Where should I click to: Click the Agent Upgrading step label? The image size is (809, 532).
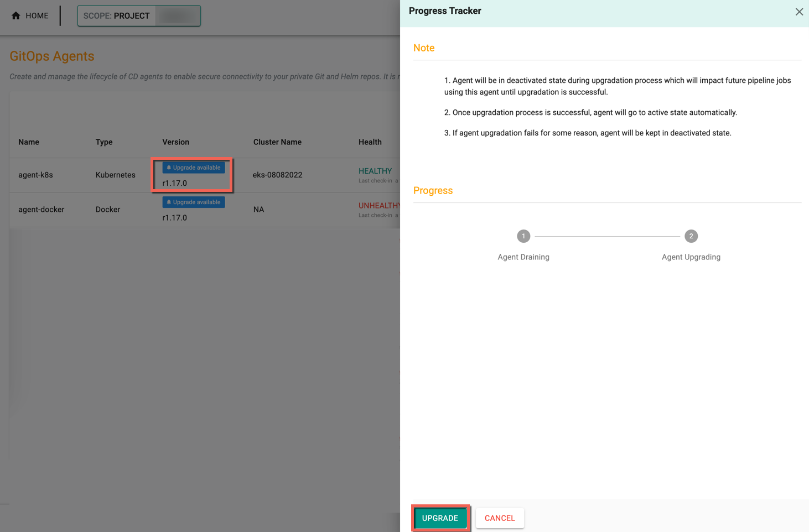pos(691,257)
